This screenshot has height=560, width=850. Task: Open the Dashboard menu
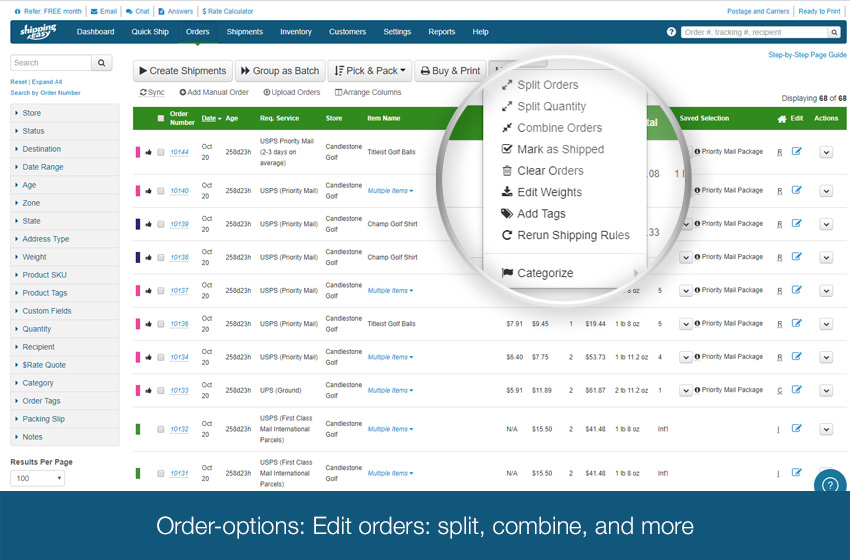[95, 32]
